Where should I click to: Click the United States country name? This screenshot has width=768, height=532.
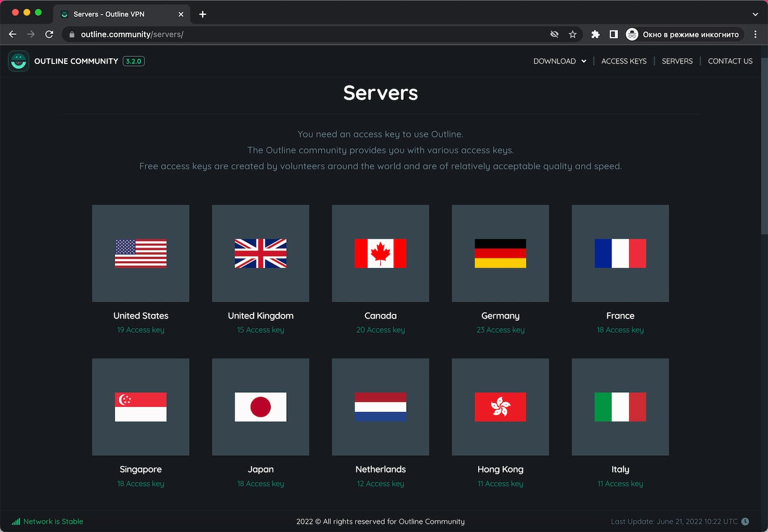click(x=141, y=315)
